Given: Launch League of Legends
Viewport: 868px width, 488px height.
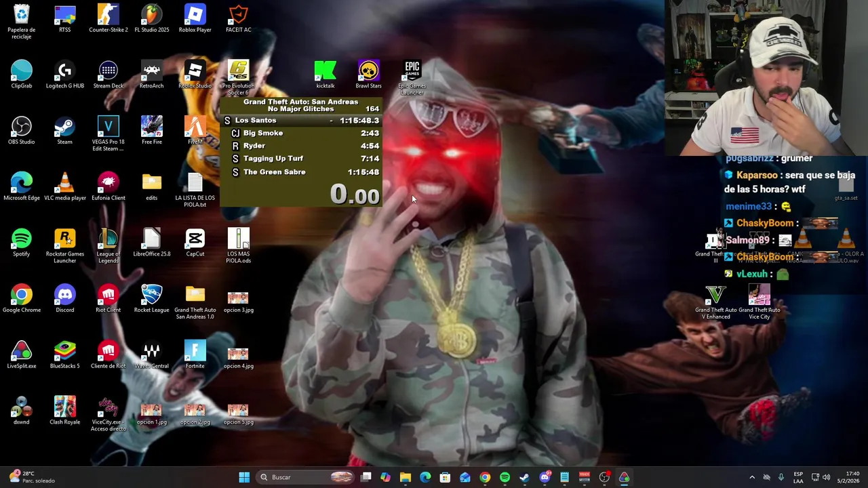Looking at the screenshot, I should [108, 245].
